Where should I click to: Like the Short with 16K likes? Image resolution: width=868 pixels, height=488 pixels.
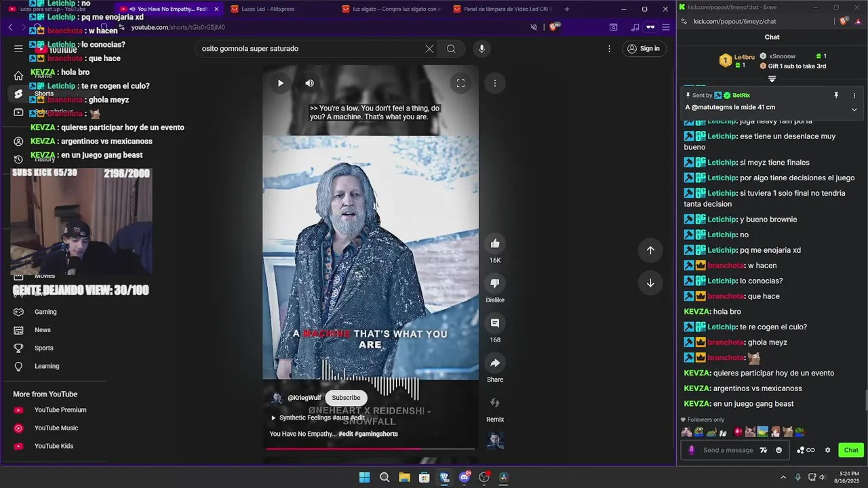pos(495,243)
